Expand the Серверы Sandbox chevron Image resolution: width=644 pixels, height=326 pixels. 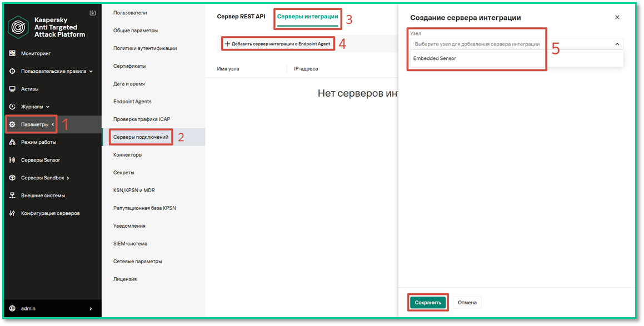68,178
